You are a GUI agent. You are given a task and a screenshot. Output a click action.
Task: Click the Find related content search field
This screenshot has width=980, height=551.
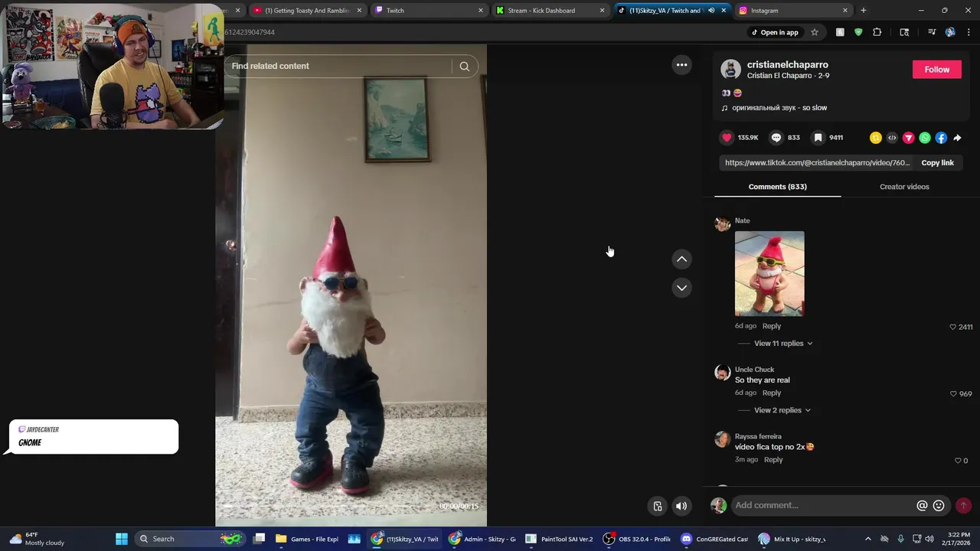coord(340,67)
